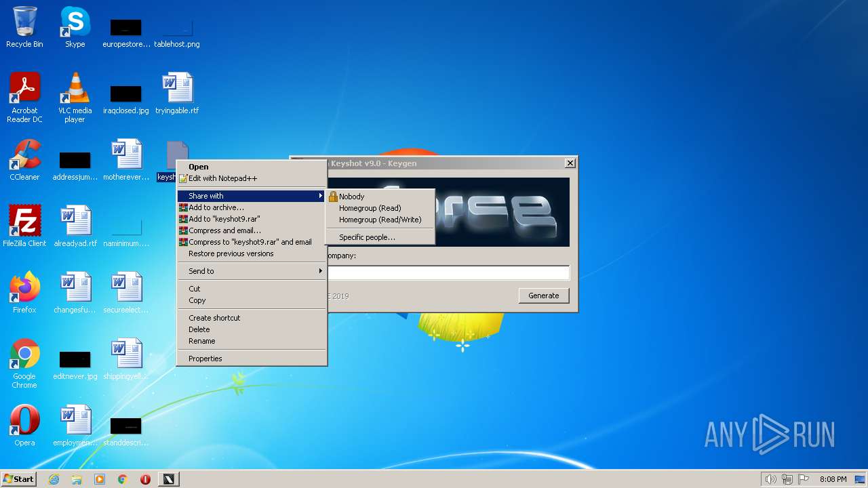Click the volume tray icon

(x=770, y=479)
